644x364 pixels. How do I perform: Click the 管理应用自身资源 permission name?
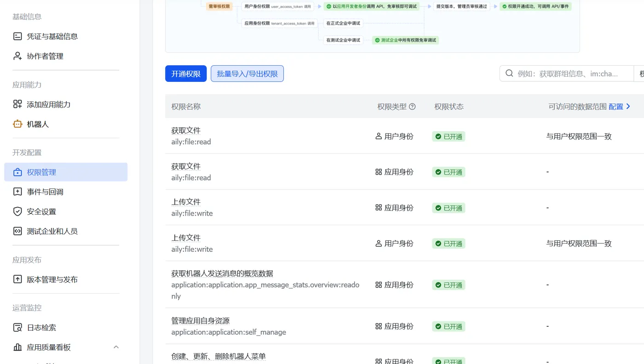click(201, 321)
